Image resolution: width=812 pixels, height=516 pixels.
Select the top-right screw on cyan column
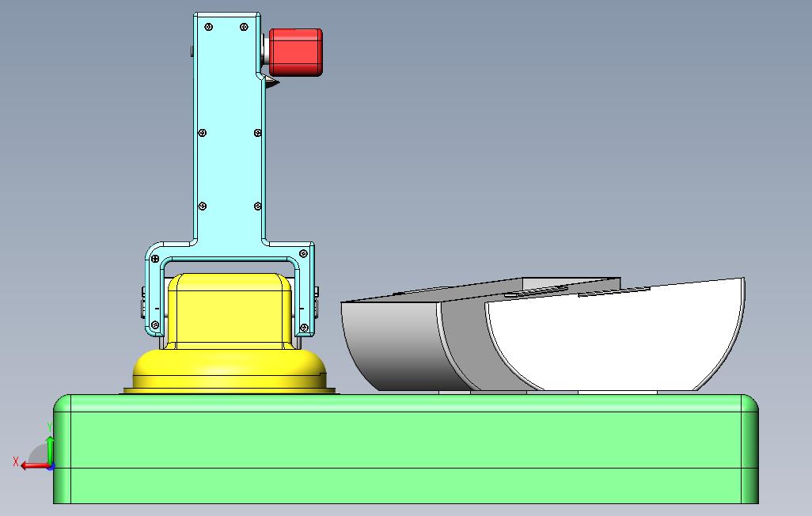point(245,27)
